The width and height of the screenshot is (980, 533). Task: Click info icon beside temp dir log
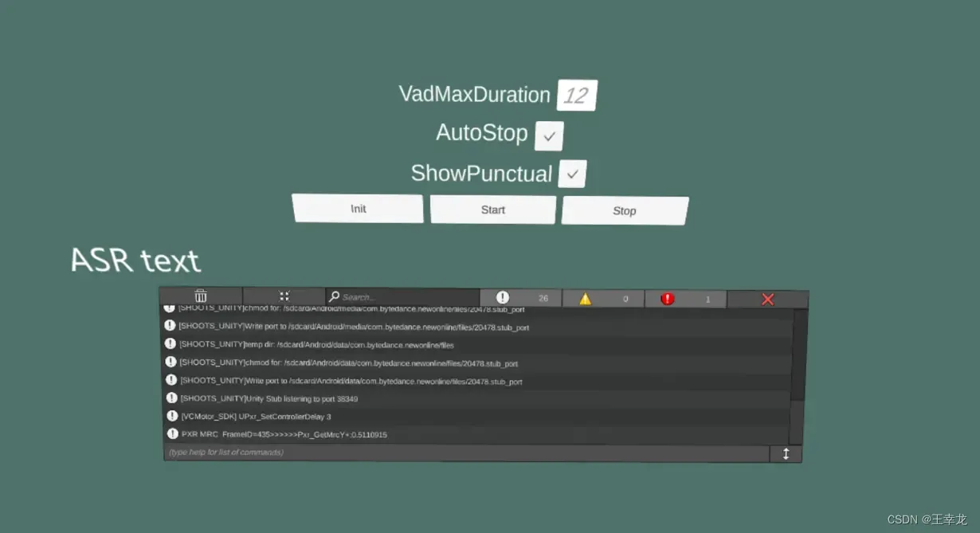pyautogui.click(x=170, y=343)
